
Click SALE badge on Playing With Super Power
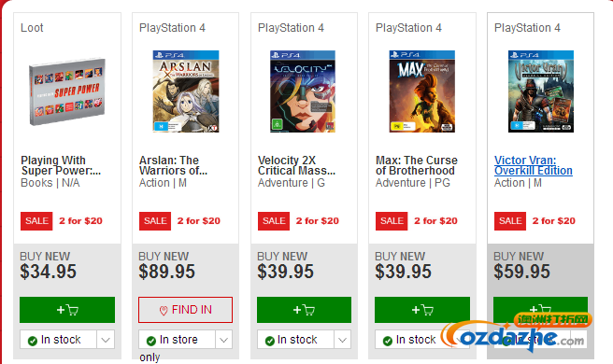36,221
